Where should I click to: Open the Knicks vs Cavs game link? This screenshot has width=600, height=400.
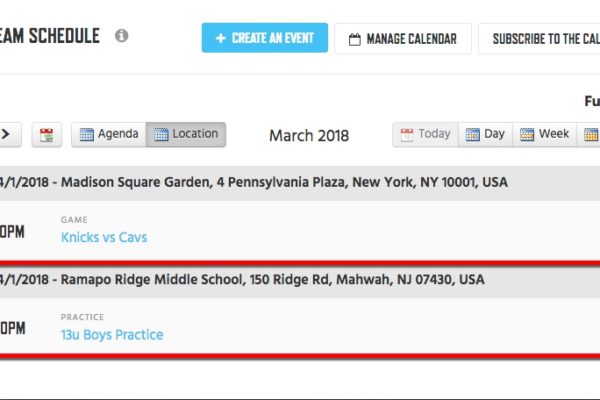[104, 237]
